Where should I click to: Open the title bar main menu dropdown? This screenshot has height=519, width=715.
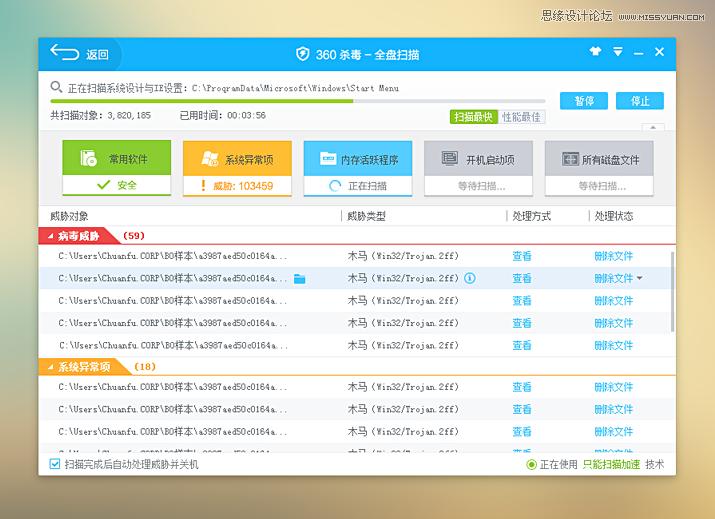(618, 52)
